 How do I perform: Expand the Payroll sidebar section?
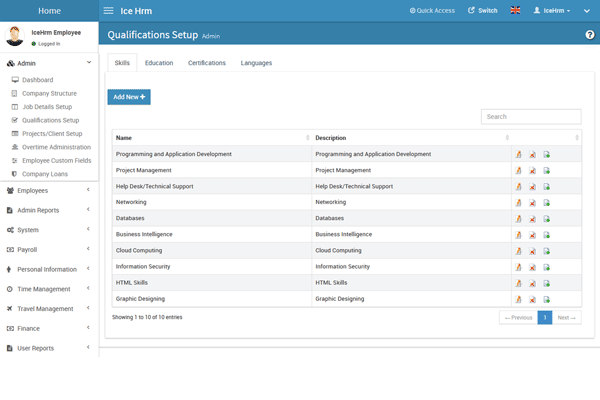coord(48,249)
